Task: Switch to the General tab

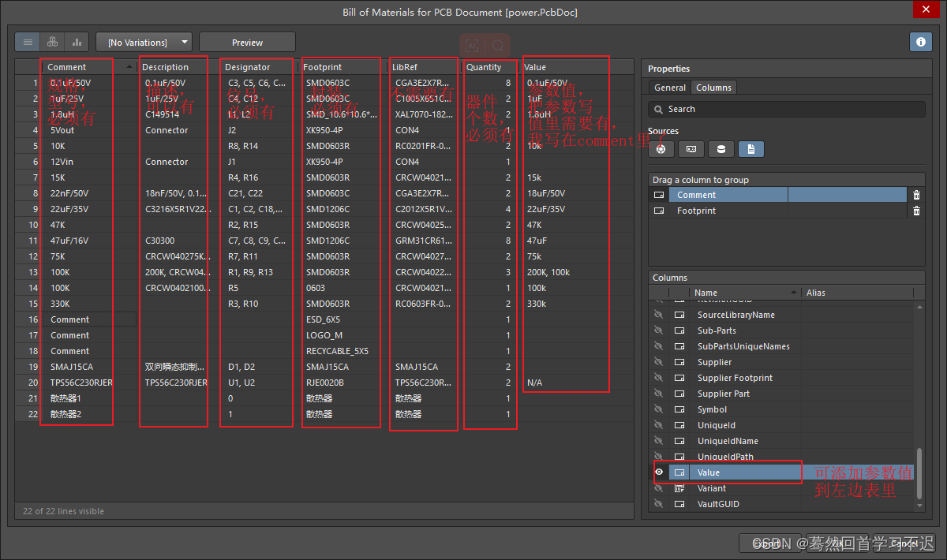Action: [669, 88]
